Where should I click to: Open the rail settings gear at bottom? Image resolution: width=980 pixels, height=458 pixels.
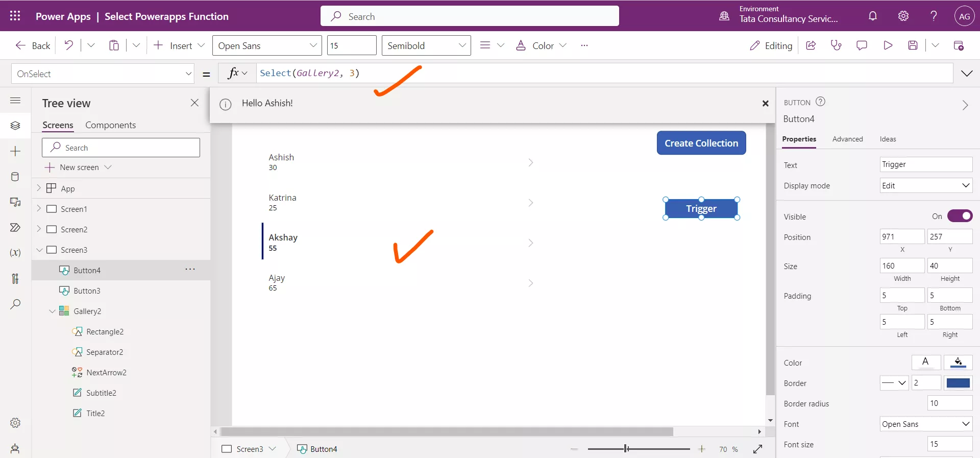pyautogui.click(x=15, y=423)
